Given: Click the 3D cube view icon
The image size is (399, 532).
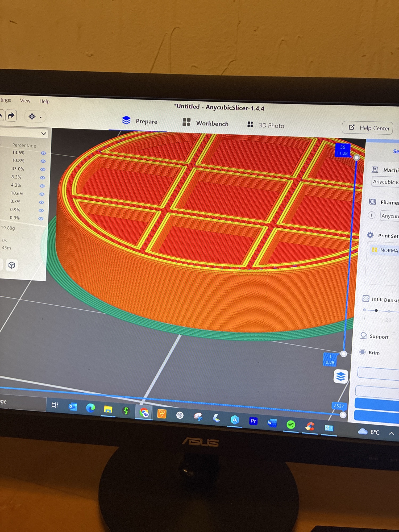Looking at the screenshot, I should (12, 265).
